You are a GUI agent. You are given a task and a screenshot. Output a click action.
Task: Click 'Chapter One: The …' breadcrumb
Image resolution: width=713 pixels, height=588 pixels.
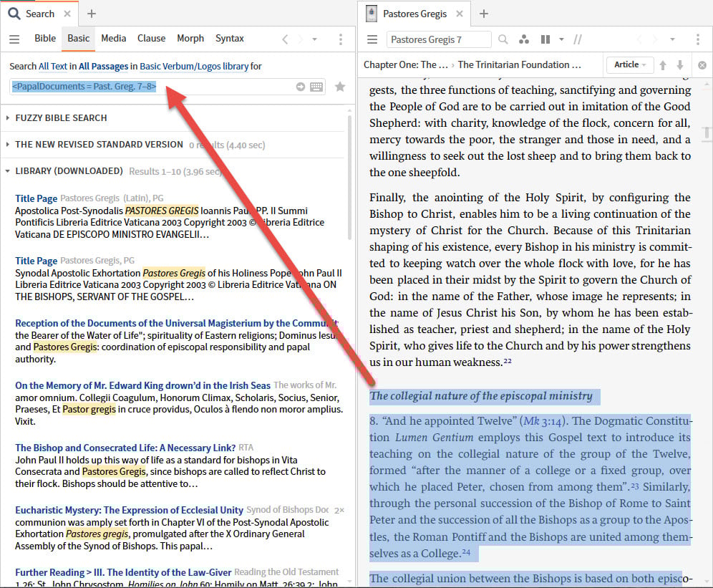406,64
